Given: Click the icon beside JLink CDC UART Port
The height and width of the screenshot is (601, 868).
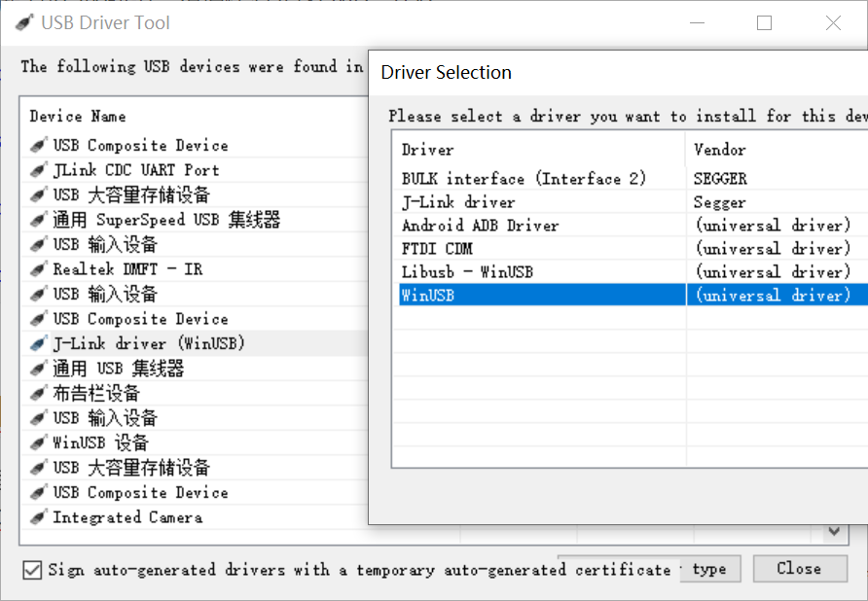Looking at the screenshot, I should tap(38, 170).
